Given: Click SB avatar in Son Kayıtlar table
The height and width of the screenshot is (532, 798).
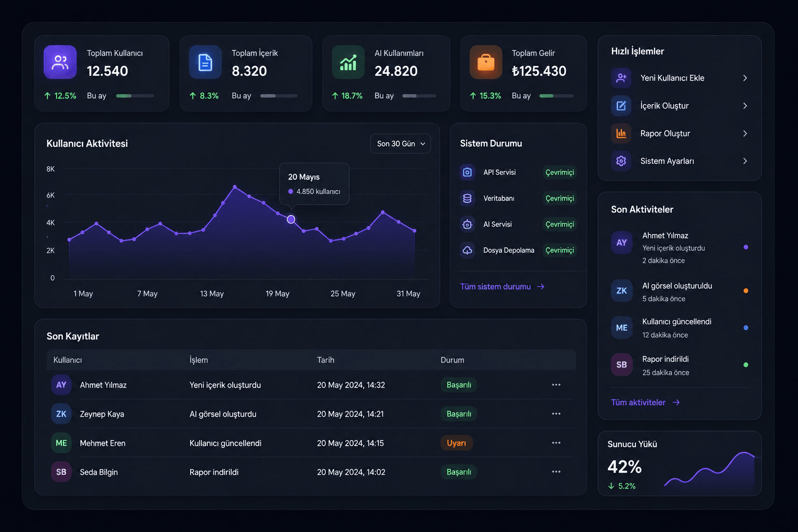Looking at the screenshot, I should click(61, 472).
